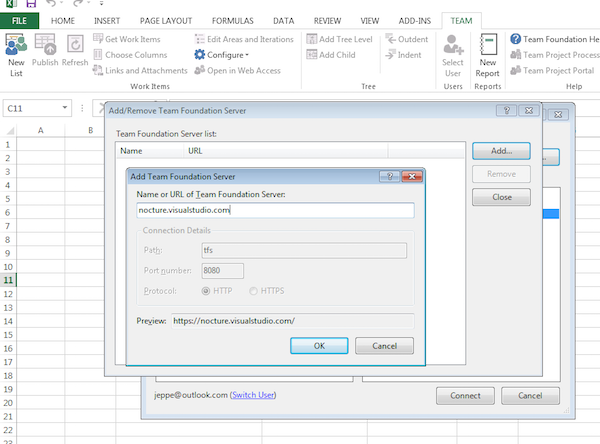Click the Name column header

(150, 151)
